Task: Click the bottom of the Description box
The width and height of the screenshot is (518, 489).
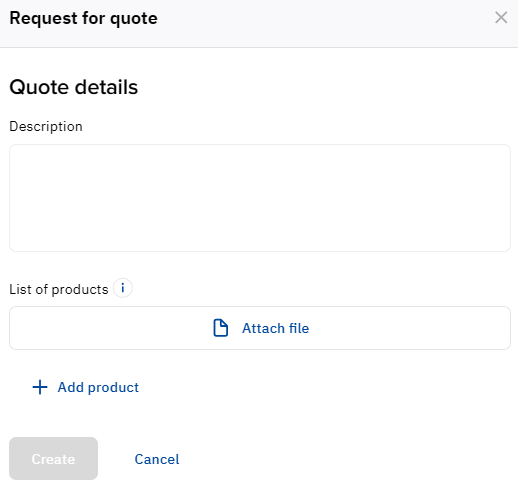Action: 260,242
